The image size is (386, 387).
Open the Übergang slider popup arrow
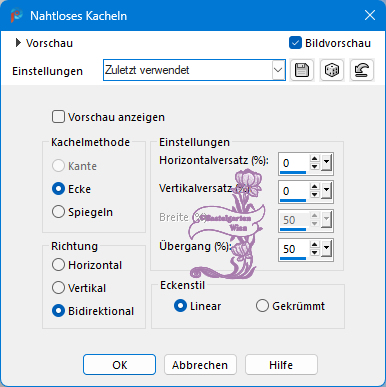coord(326,249)
